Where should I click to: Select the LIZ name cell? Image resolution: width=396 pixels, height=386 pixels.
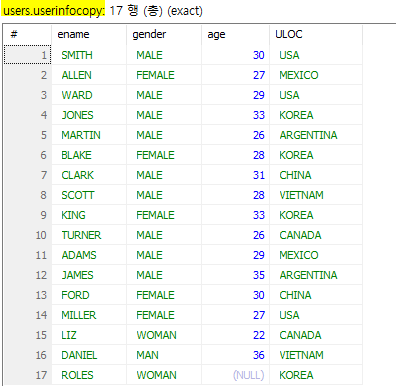pos(89,335)
